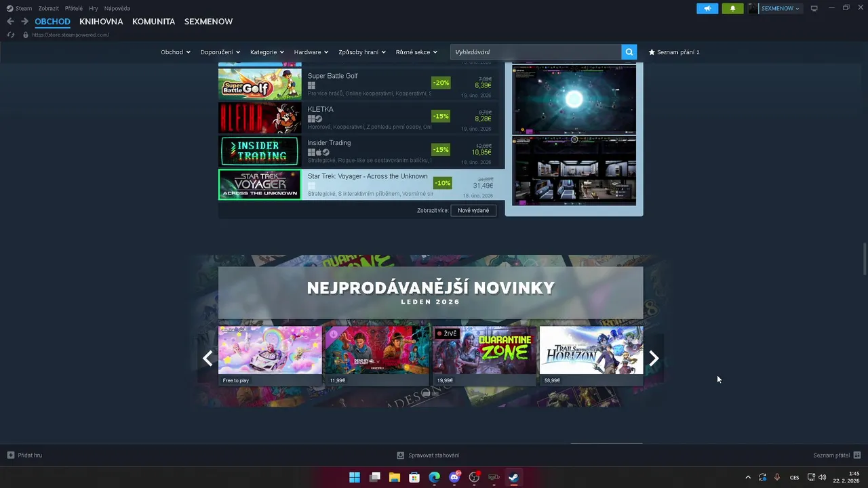Open Star Trek: Voyager - Across the Unknown row

[x=361, y=184]
